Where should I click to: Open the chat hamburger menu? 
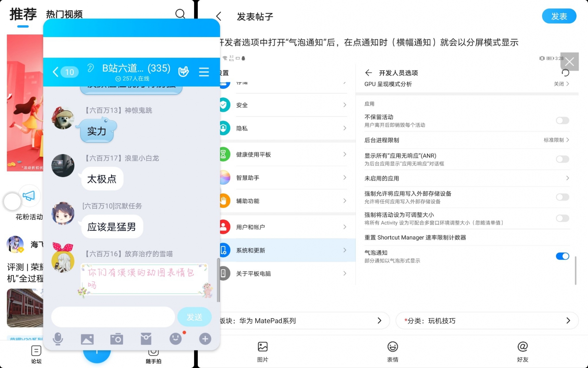(x=204, y=72)
